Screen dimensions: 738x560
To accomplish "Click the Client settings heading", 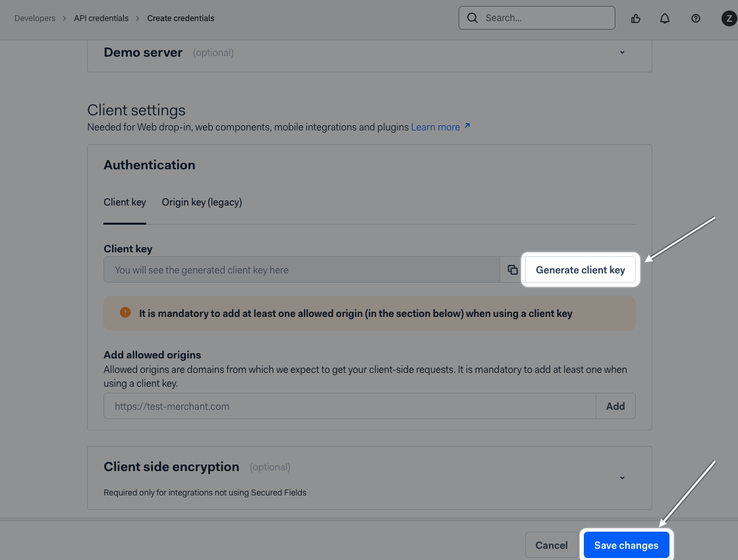I will click(136, 110).
